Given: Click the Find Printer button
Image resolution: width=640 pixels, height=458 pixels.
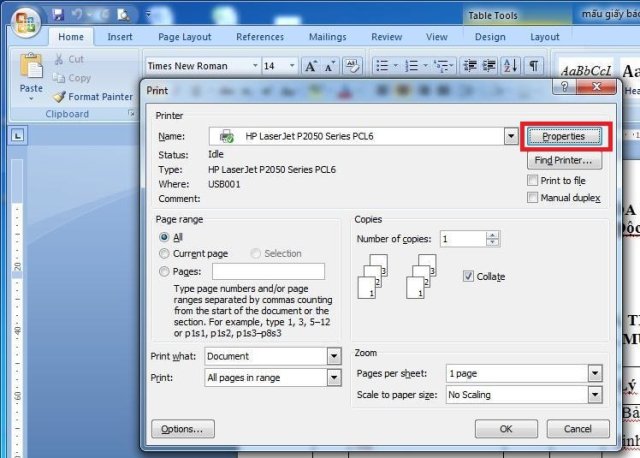Looking at the screenshot, I should pos(564,160).
